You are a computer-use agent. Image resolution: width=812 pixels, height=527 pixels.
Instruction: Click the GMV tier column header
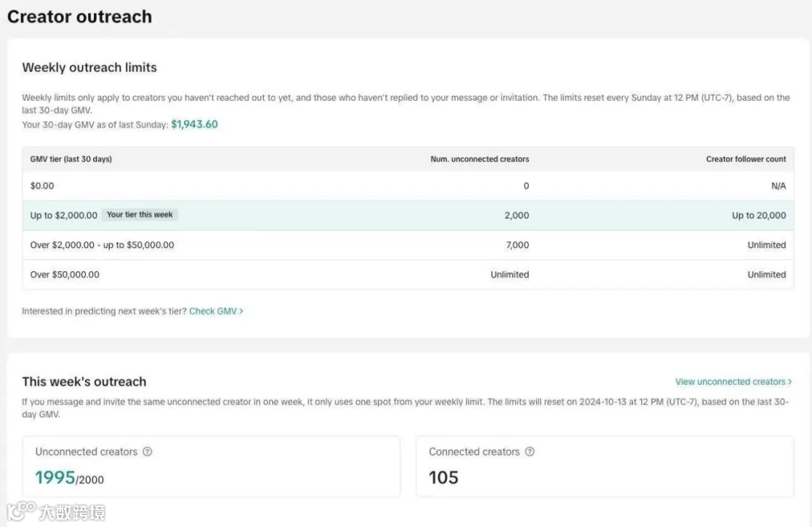pos(71,159)
